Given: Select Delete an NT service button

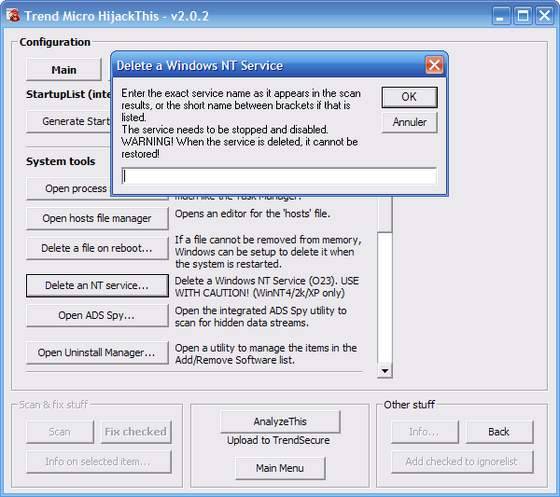Looking at the screenshot, I should (x=97, y=286).
